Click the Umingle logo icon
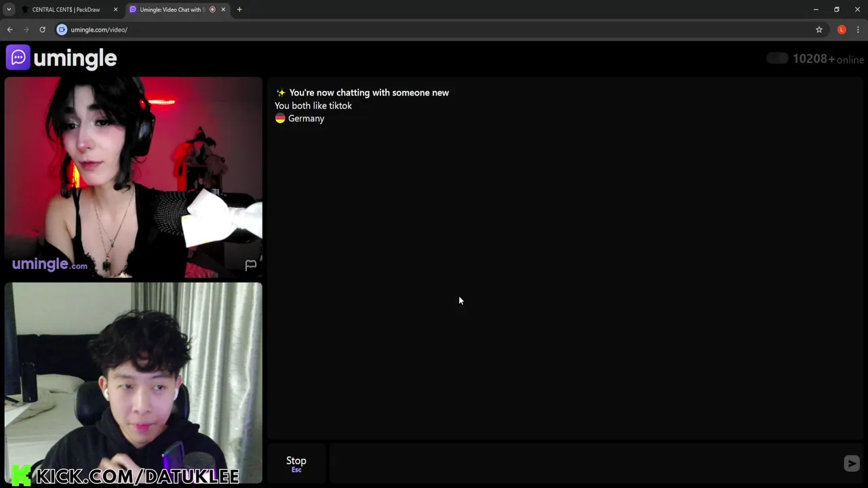 [x=18, y=58]
